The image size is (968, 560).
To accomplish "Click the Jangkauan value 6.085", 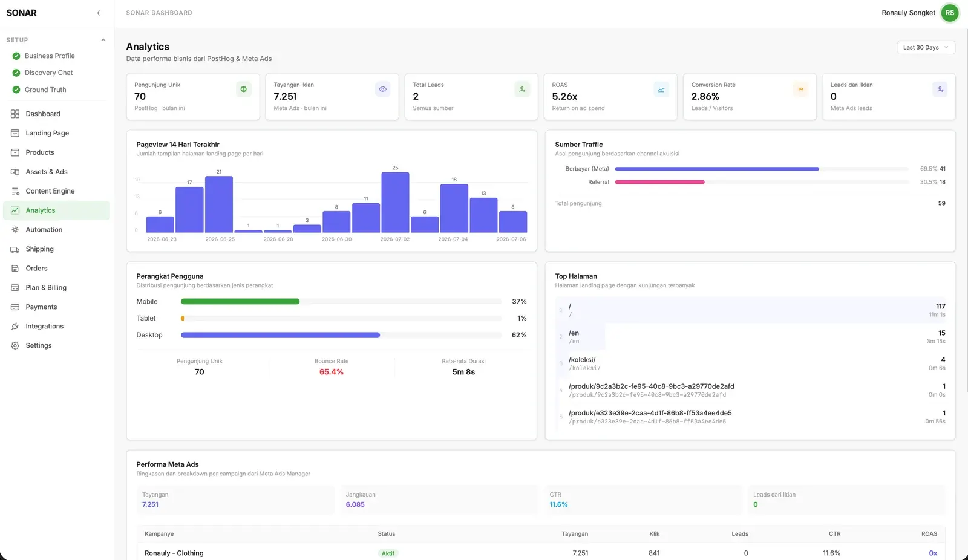I will tap(355, 504).
